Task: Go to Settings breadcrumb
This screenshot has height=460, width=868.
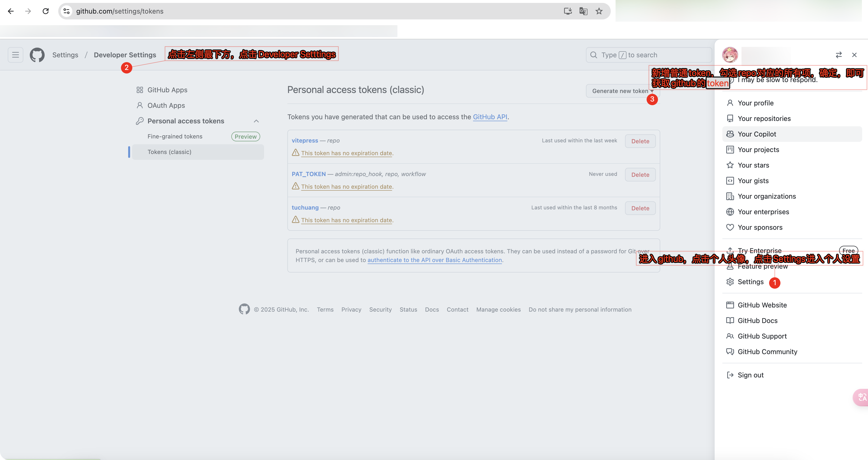Action: coord(65,55)
